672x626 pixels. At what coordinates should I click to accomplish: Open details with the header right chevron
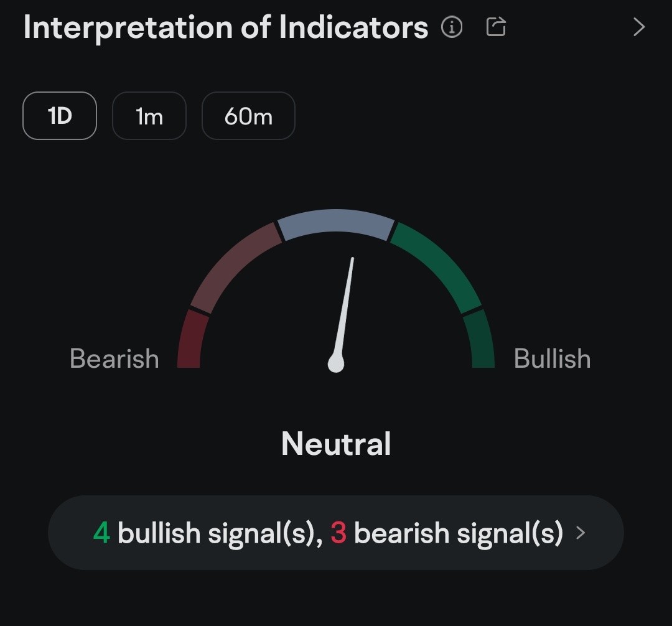pos(639,27)
